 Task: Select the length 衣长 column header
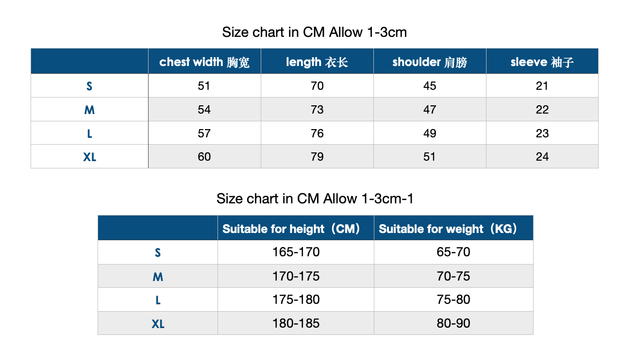[x=317, y=62]
